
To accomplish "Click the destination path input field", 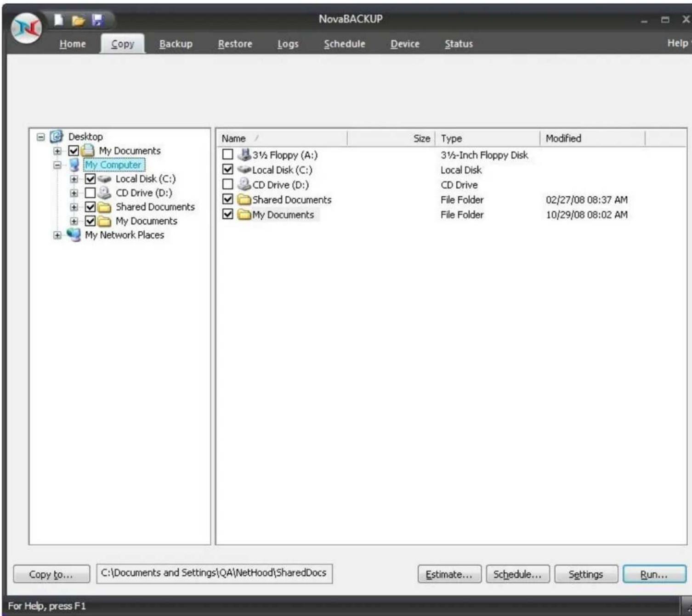I will point(215,573).
